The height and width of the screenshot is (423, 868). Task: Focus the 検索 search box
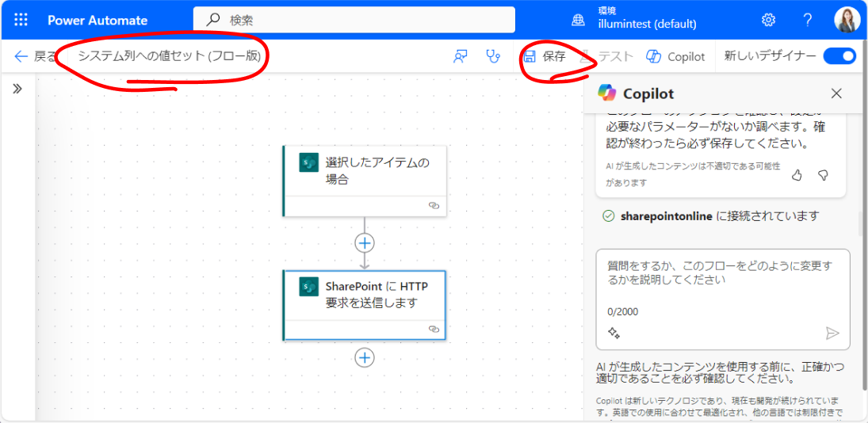pyautogui.click(x=354, y=21)
